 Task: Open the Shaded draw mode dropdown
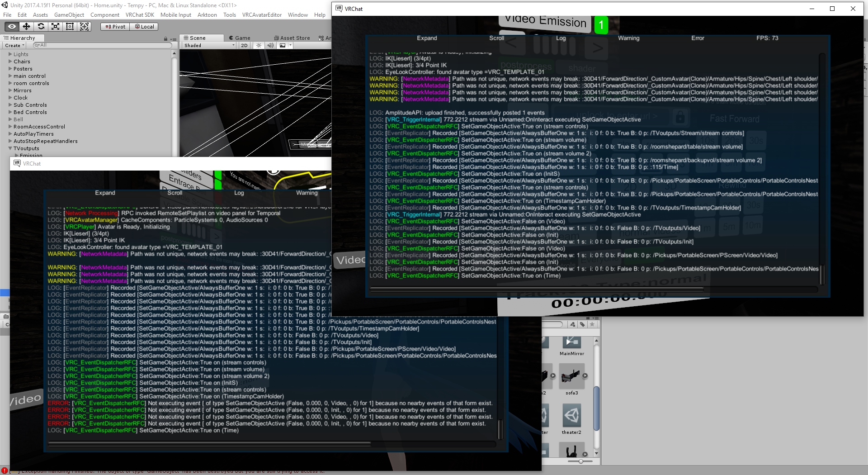click(x=209, y=45)
